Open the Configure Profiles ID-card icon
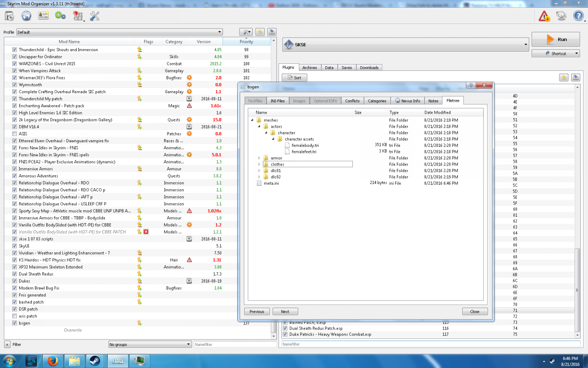The width and height of the screenshot is (588, 368). point(43,16)
